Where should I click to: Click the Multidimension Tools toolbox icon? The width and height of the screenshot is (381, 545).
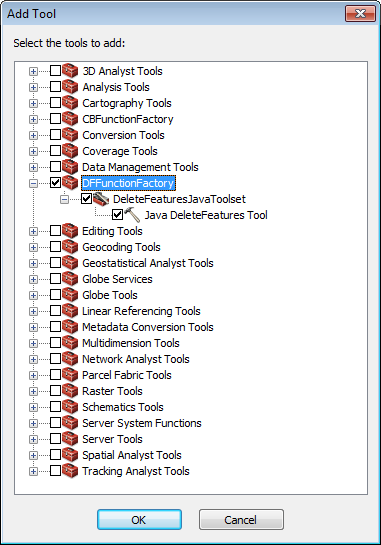pyautogui.click(x=70, y=343)
